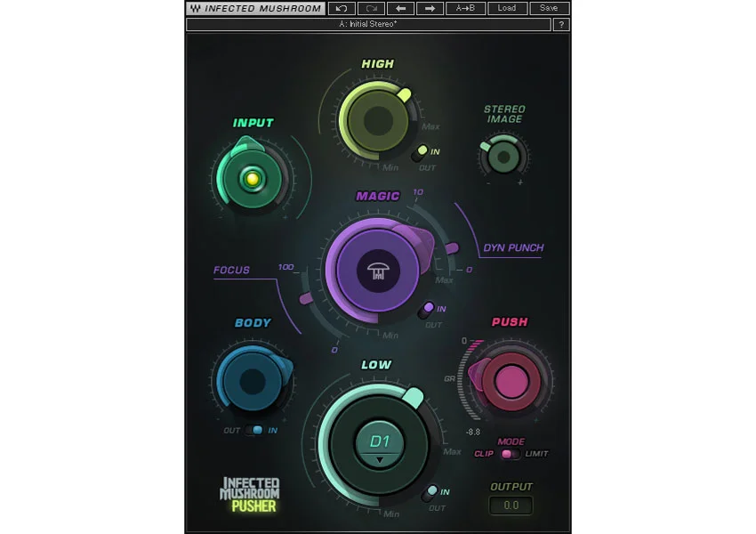756x534 pixels.
Task: Click the INPUT knob yellow center
Action: pos(252,179)
